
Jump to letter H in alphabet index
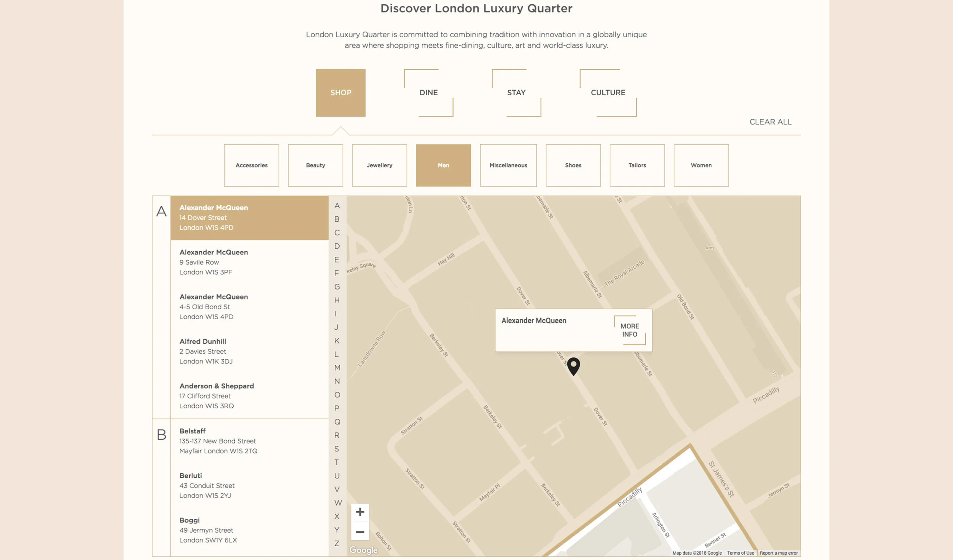click(337, 300)
